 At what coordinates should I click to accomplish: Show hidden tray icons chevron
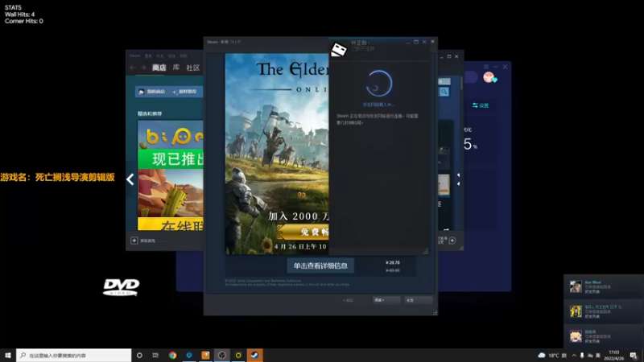[x=574, y=356]
